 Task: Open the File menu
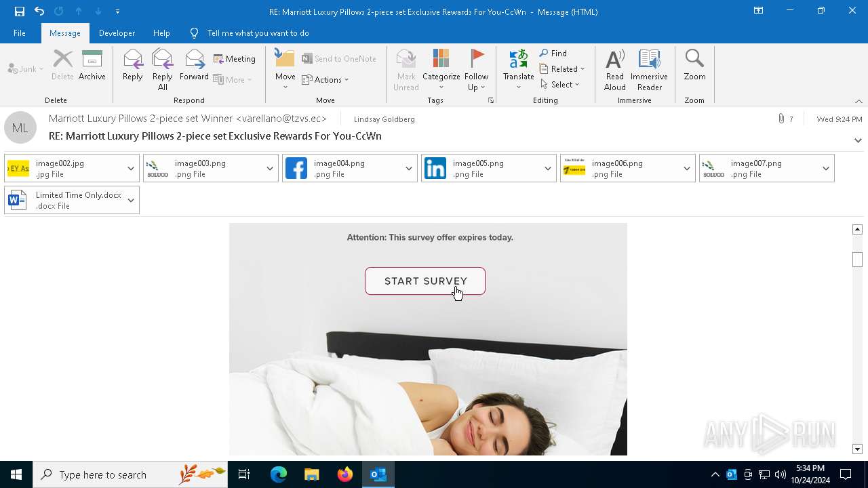coord(20,33)
